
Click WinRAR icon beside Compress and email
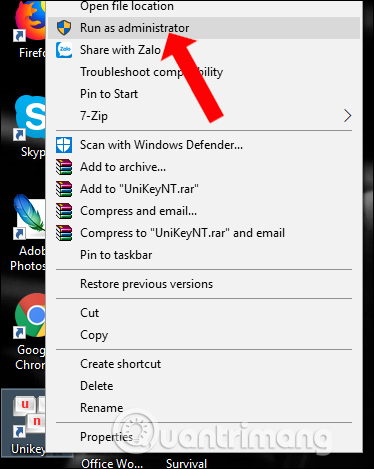64,211
